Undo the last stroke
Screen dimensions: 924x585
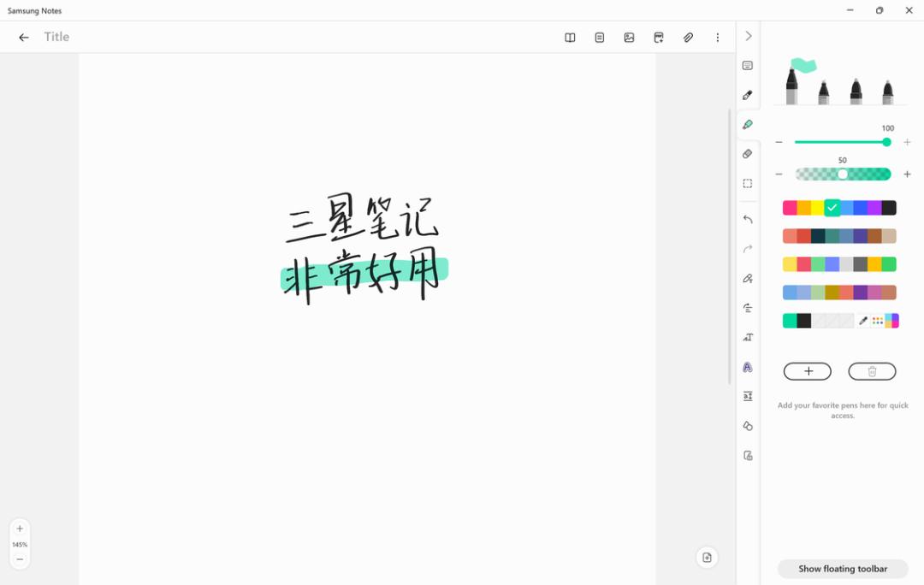pyautogui.click(x=748, y=219)
